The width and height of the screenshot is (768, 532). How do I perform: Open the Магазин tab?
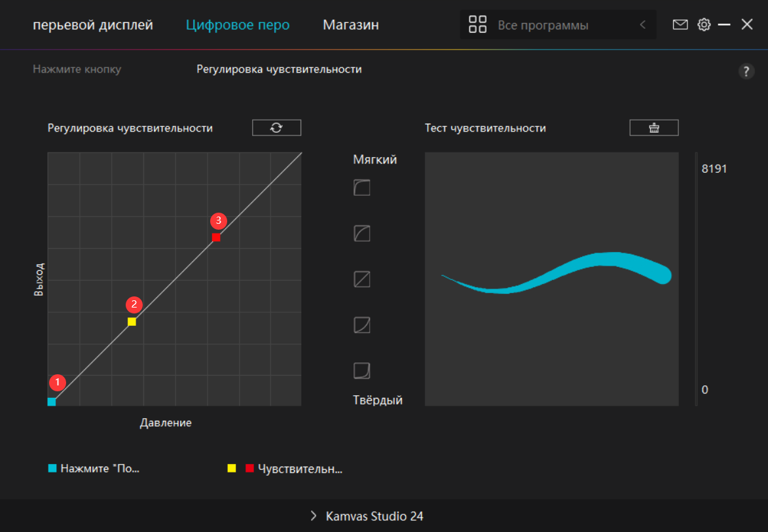click(x=350, y=25)
